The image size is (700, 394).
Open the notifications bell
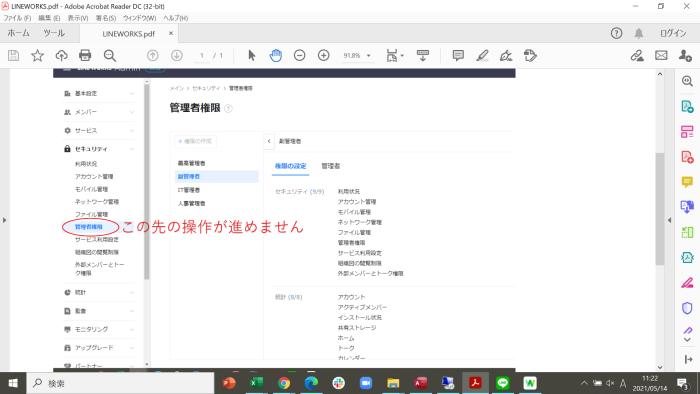click(639, 33)
